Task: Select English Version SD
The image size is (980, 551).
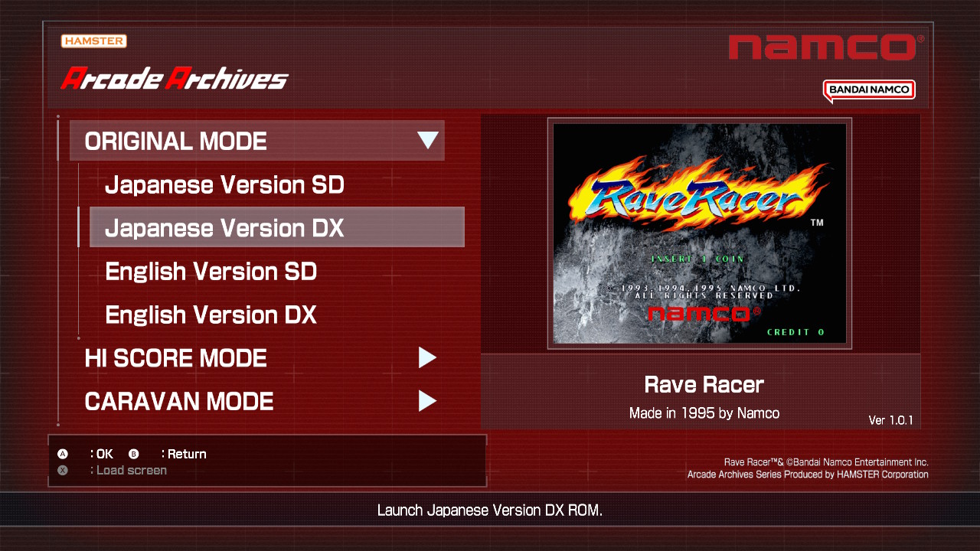Action: tap(211, 272)
